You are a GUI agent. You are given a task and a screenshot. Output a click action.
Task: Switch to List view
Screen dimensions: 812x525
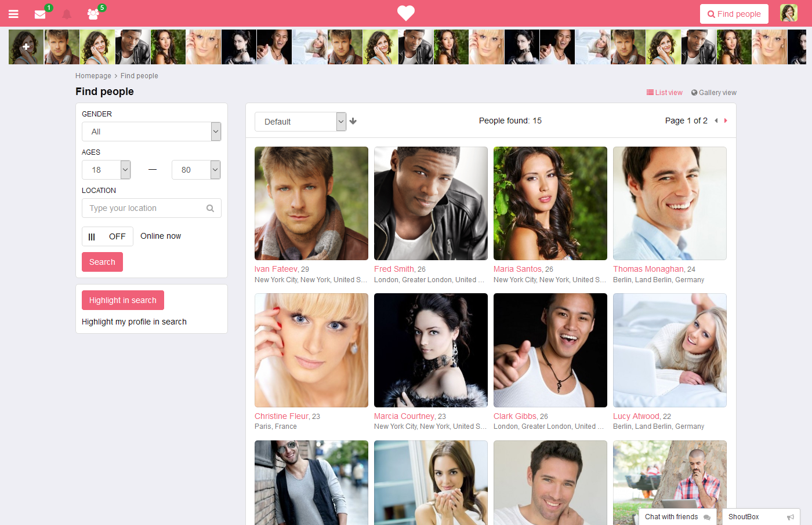point(665,93)
